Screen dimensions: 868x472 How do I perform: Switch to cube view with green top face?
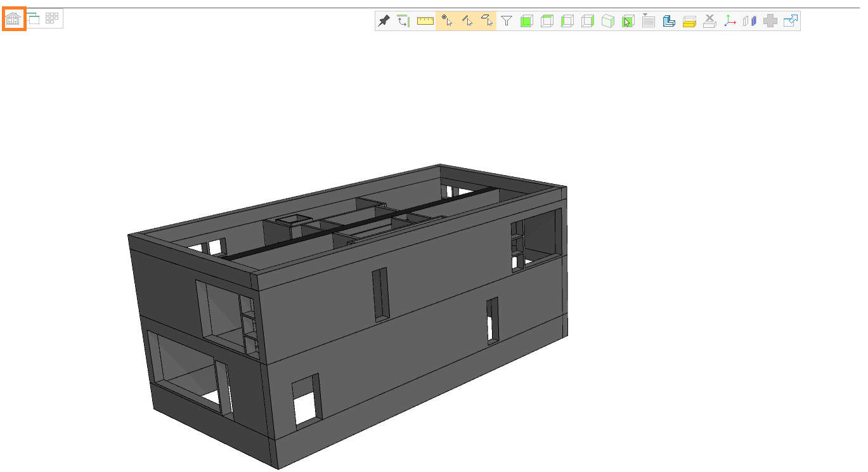[547, 21]
